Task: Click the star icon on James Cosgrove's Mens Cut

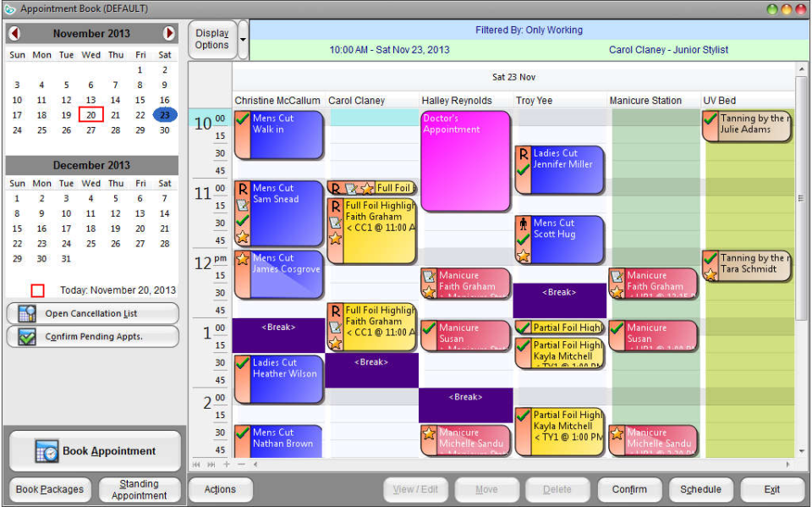Action: pyautogui.click(x=243, y=258)
